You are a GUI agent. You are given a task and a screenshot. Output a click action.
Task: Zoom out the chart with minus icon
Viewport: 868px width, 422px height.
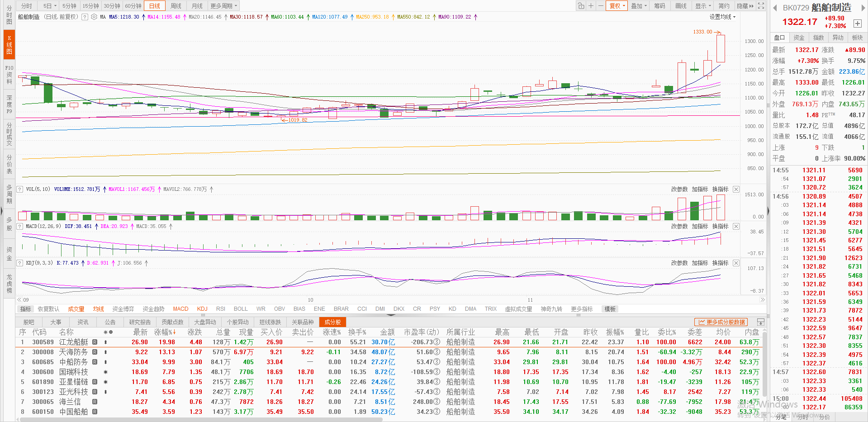pos(601,6)
